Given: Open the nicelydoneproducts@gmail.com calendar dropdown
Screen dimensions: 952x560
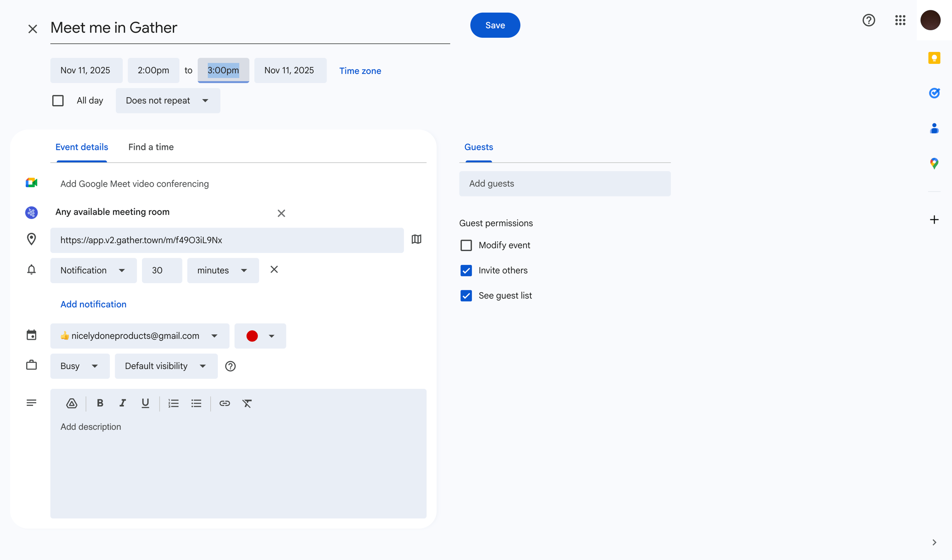Looking at the screenshot, I should pos(140,336).
